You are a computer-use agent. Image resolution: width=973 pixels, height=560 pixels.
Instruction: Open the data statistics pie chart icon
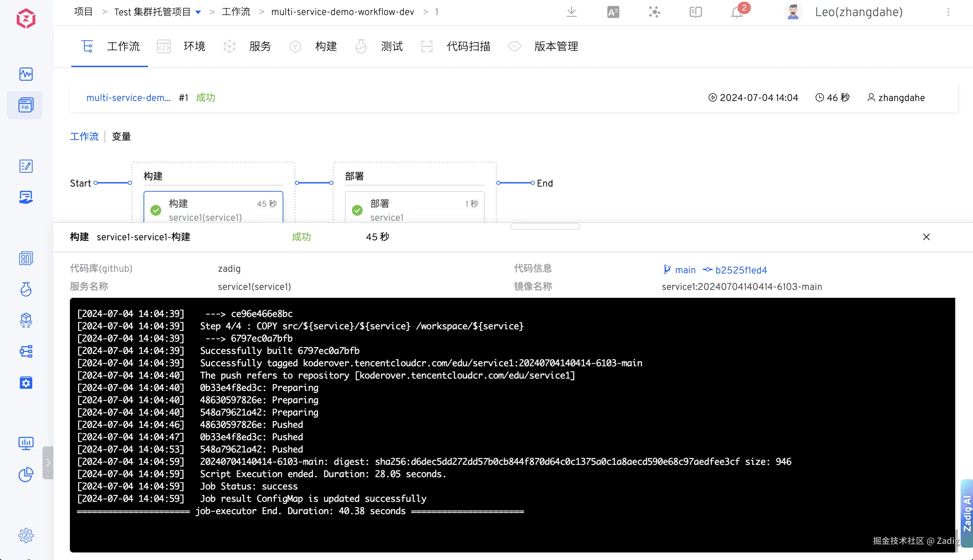pos(26,474)
